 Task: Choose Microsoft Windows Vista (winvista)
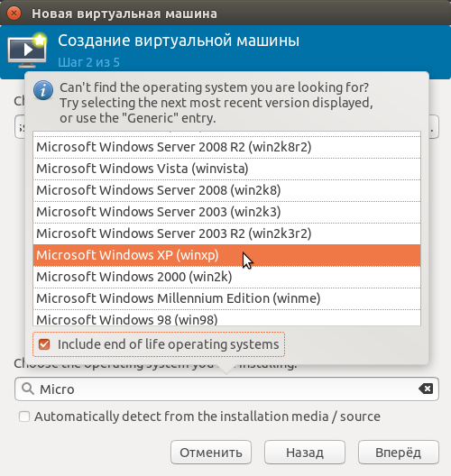point(227,169)
